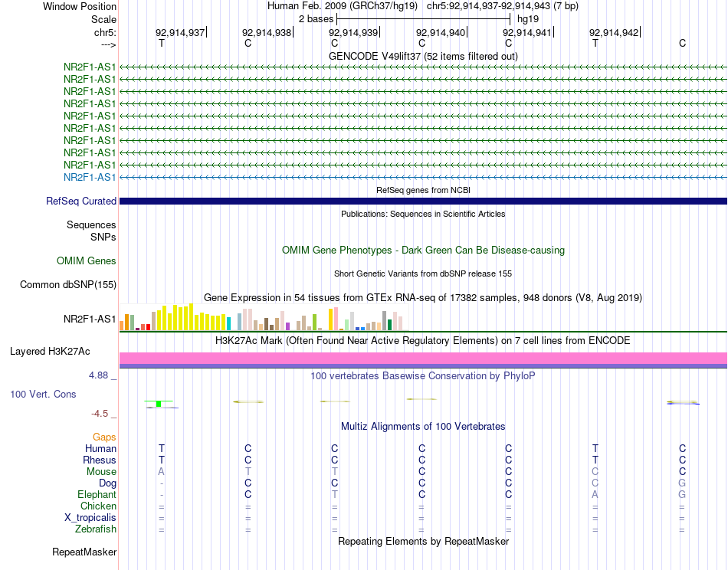This screenshot has width=728, height=570.
Task: Select the Mouse alignment row label
Action: [101, 472]
